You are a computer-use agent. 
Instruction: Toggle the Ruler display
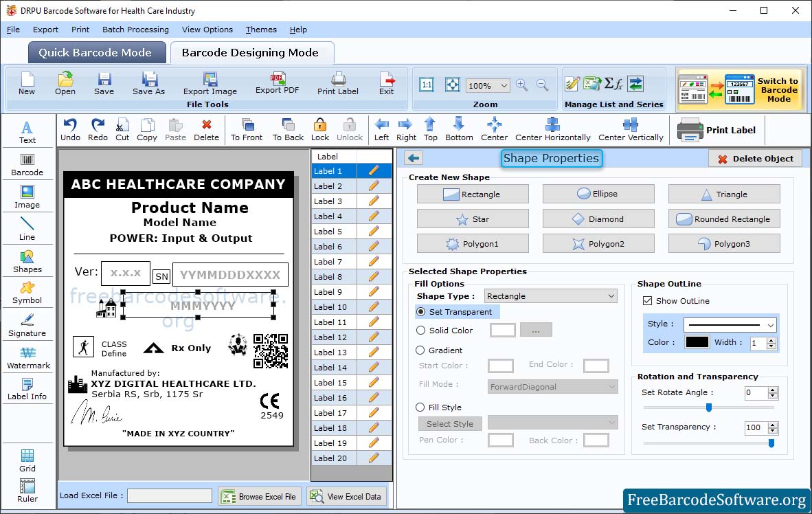point(27,491)
